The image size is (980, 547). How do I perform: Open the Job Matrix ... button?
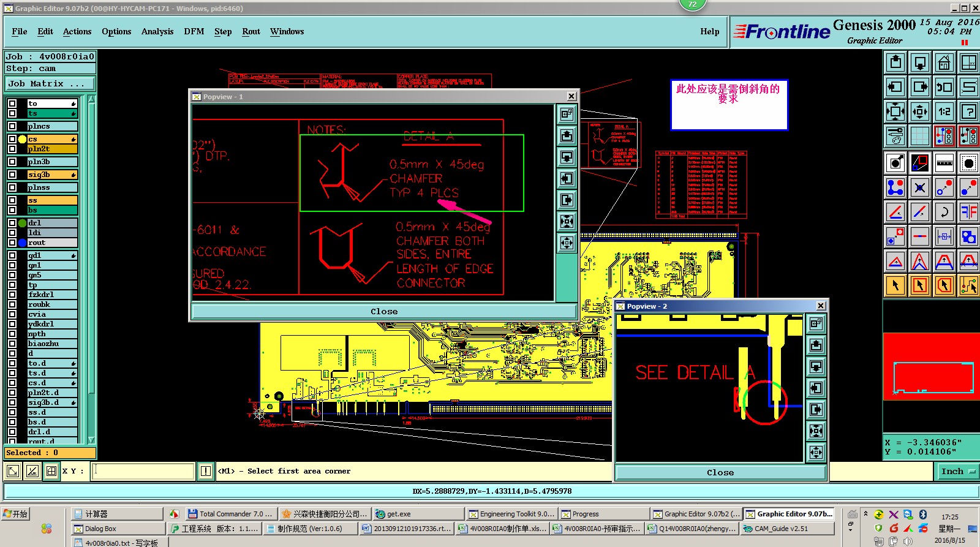(51, 84)
